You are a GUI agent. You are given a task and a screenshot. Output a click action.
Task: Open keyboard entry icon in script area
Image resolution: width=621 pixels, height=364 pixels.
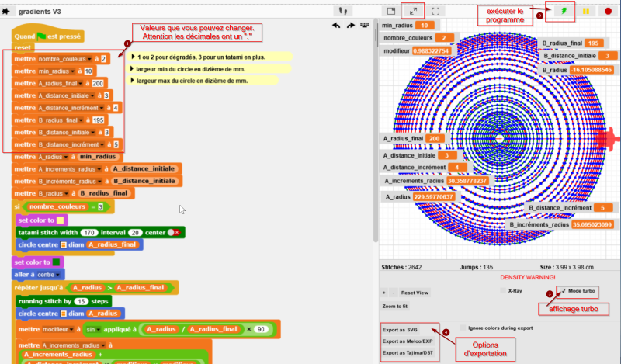tap(364, 26)
